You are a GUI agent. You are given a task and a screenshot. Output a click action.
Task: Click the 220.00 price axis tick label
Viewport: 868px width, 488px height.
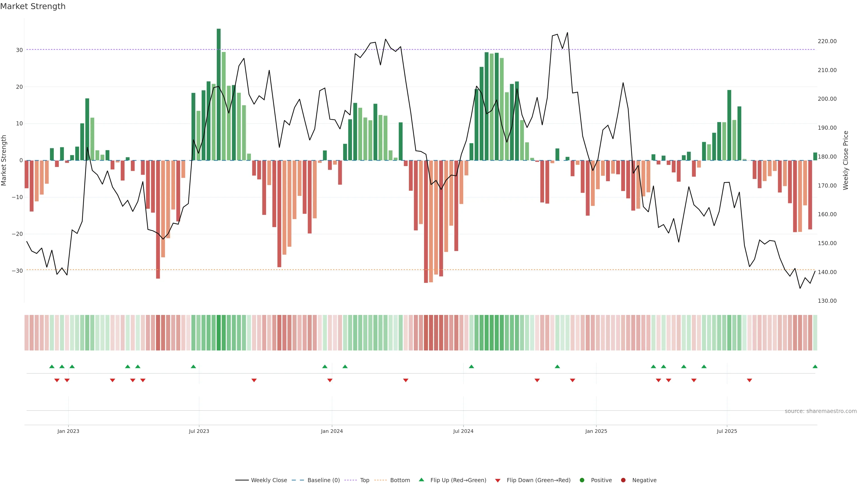(827, 41)
